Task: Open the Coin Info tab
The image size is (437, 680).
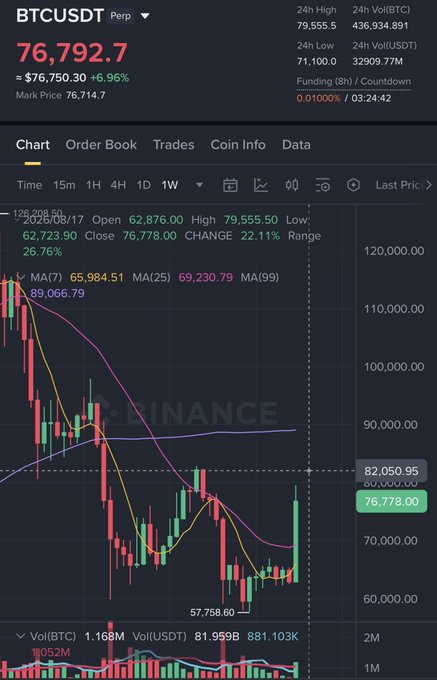Action: click(238, 145)
